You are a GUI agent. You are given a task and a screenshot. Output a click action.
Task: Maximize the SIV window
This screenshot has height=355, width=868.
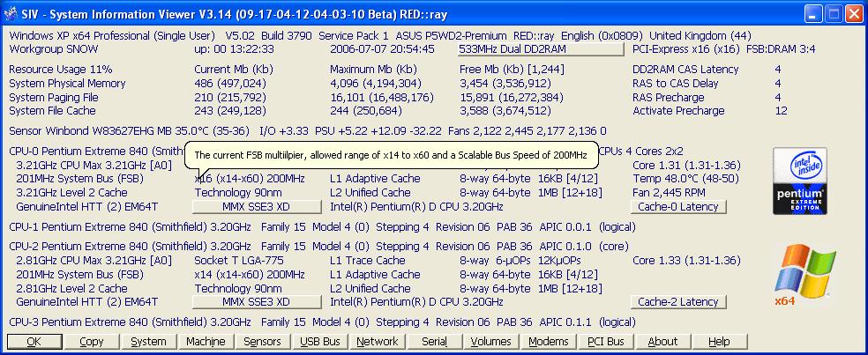[x=833, y=14]
